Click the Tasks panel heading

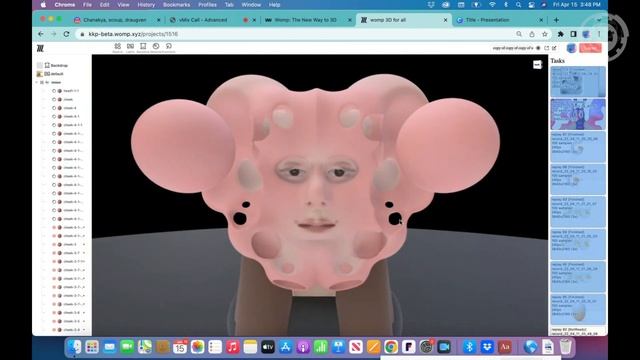click(558, 61)
